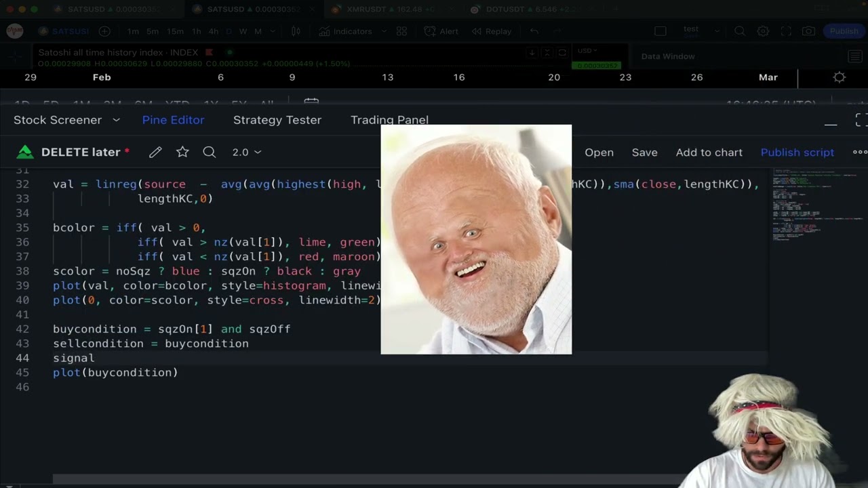
Task: Minimize the bottom Pine Editor panel
Action: coord(831,123)
